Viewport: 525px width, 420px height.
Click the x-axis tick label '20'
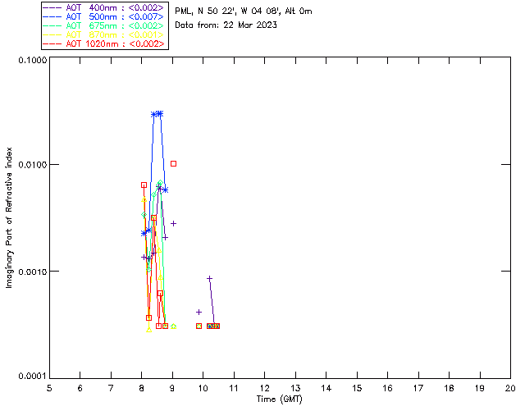pos(510,388)
